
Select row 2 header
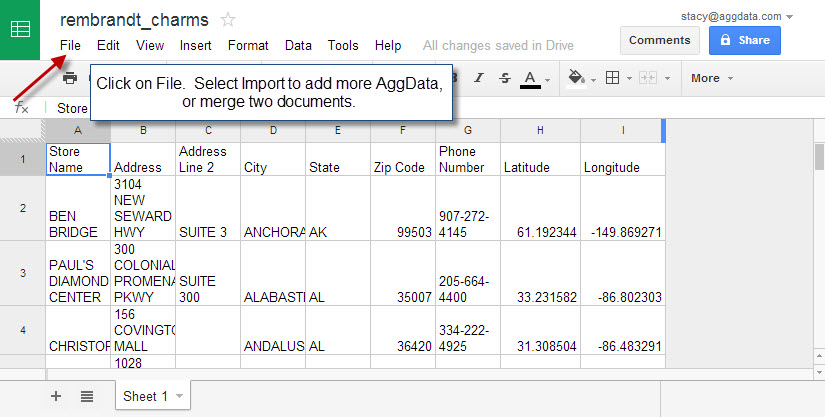coord(23,208)
